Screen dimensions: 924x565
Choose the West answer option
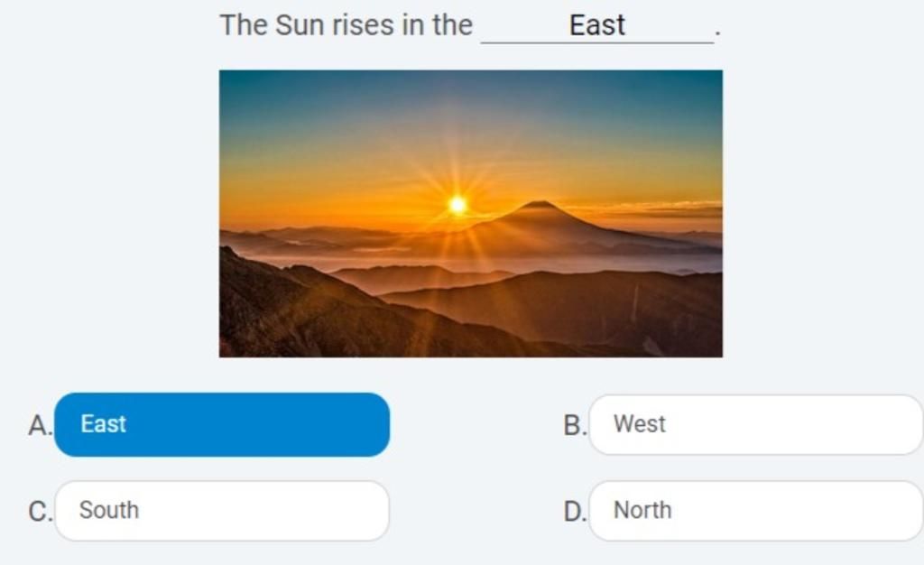point(756,425)
